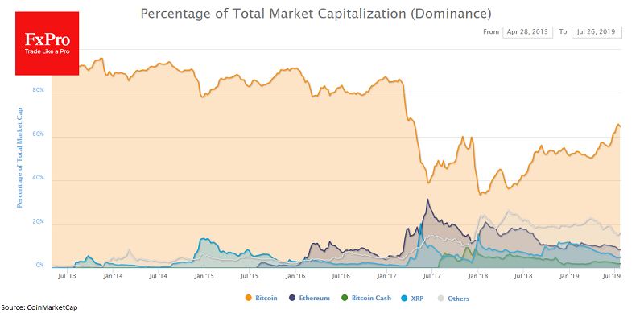The image size is (644, 313).
Task: Toggle the XRP legend entry
Action: [x=418, y=298]
